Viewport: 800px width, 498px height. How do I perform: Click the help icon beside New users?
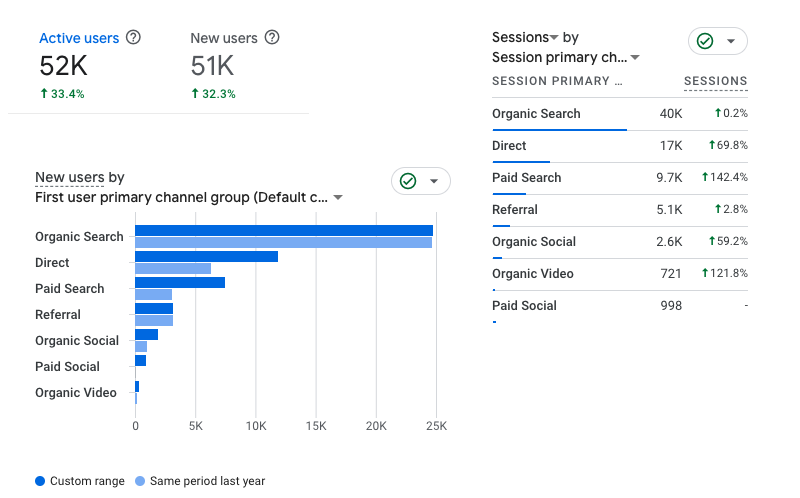[272, 37]
